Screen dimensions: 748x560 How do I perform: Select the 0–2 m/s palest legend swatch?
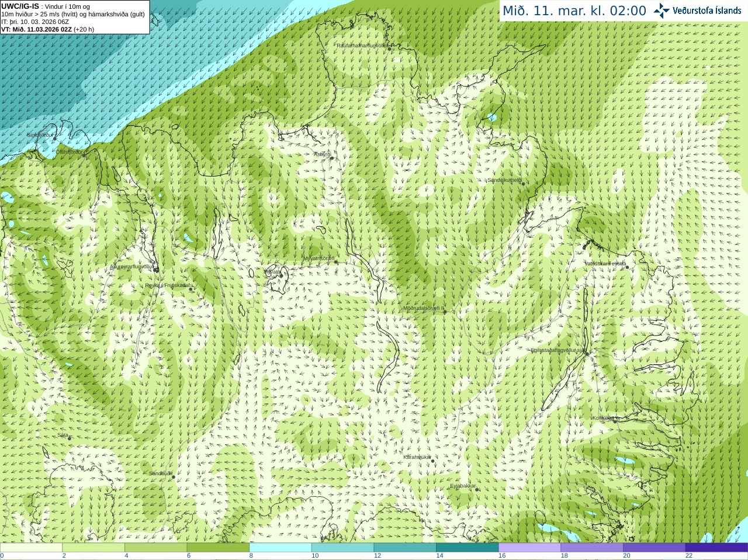pyautogui.click(x=31, y=548)
